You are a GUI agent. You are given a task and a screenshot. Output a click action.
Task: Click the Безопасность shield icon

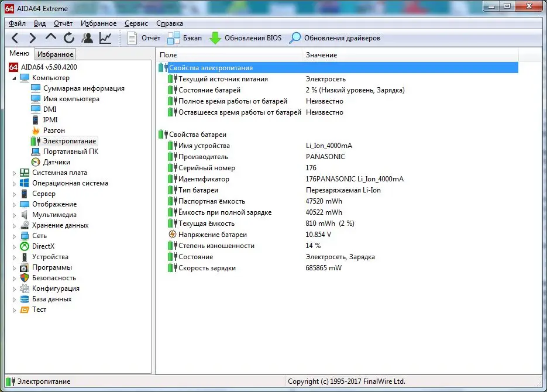[x=25, y=277]
